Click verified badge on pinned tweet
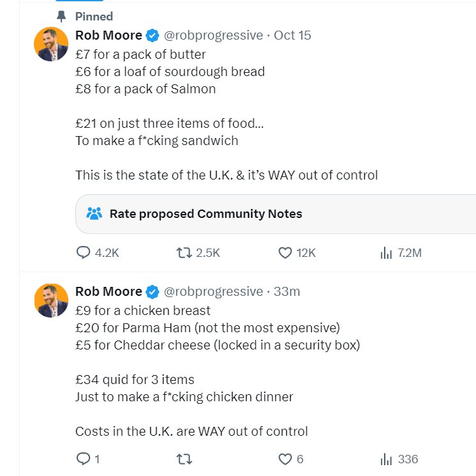 tap(153, 36)
